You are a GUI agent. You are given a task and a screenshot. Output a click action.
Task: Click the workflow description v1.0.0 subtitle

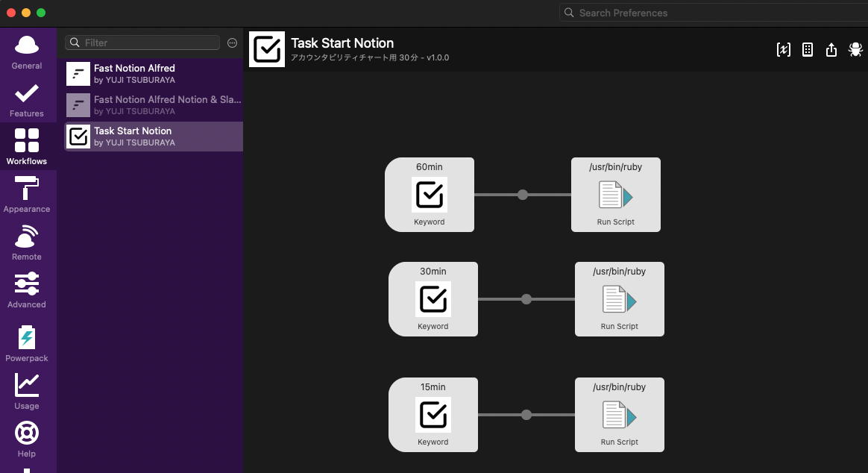pyautogui.click(x=370, y=57)
